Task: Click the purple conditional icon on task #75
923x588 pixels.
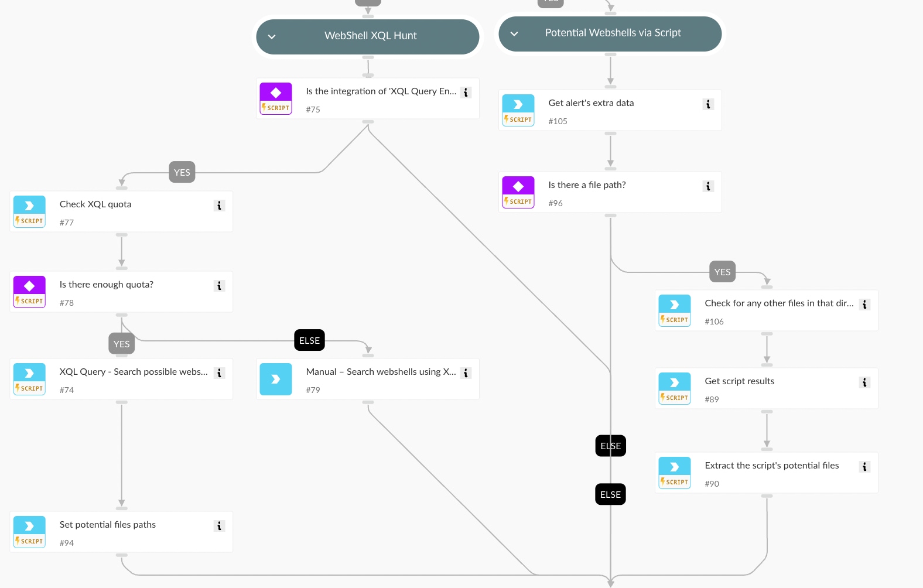Action: pyautogui.click(x=276, y=98)
